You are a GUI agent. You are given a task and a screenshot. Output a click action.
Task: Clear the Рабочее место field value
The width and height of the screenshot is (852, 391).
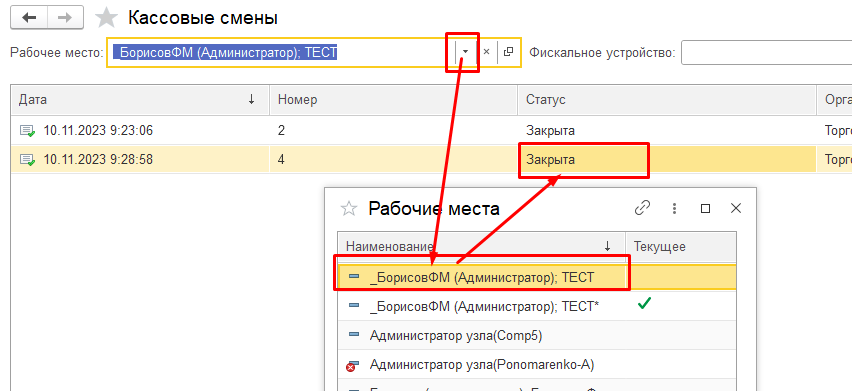(486, 52)
